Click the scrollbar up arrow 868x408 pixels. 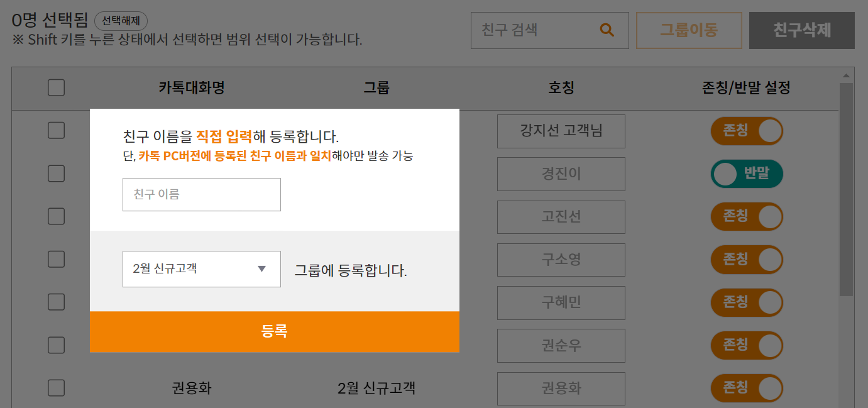click(846, 76)
